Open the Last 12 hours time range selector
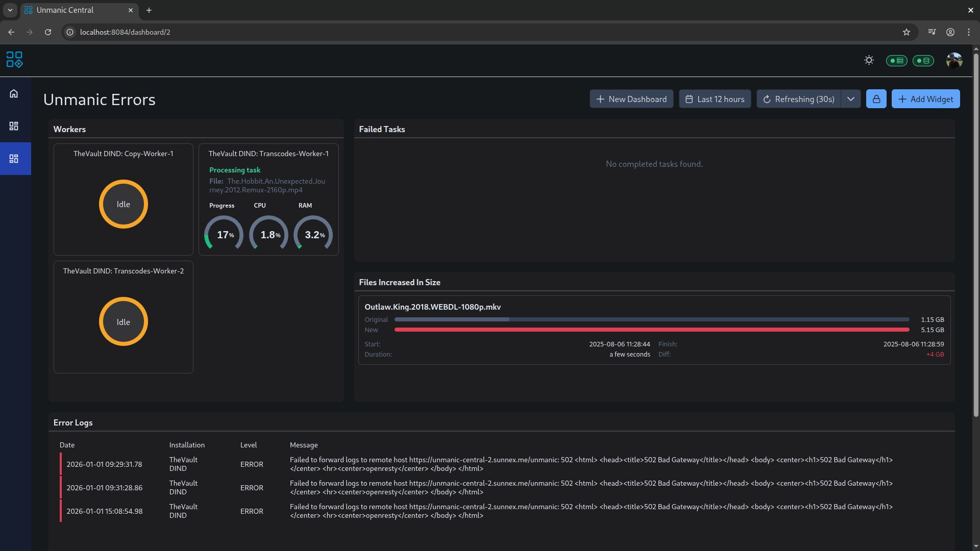Screen dimensions: 980x551 click(715, 98)
